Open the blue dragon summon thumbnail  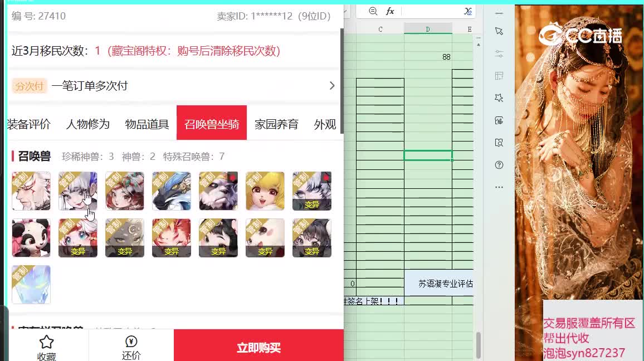[x=172, y=191]
